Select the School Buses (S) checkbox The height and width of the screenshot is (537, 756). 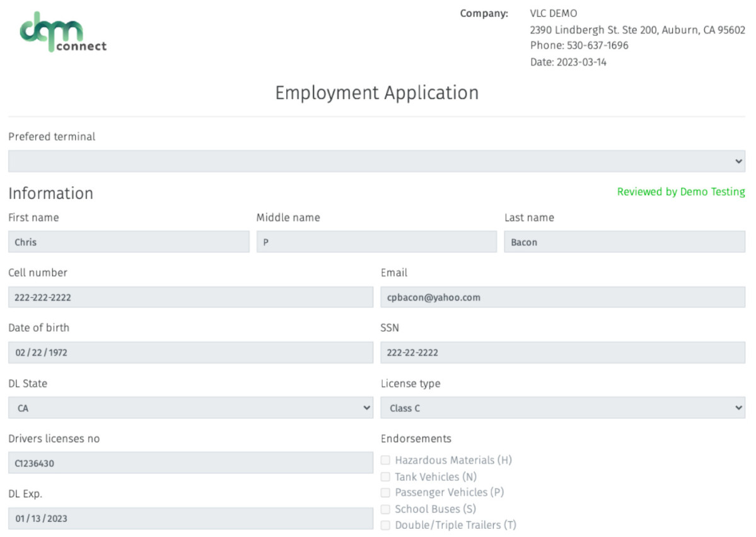tap(385, 509)
